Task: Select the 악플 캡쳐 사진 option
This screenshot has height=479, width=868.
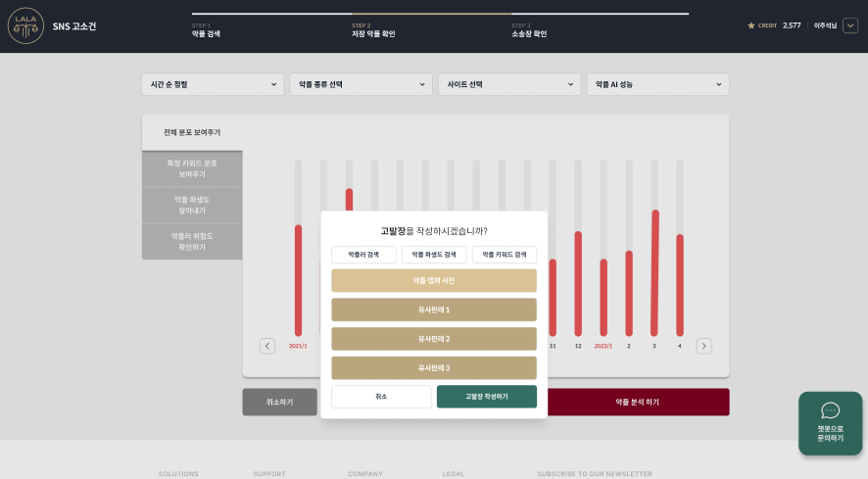Action: [x=433, y=281]
